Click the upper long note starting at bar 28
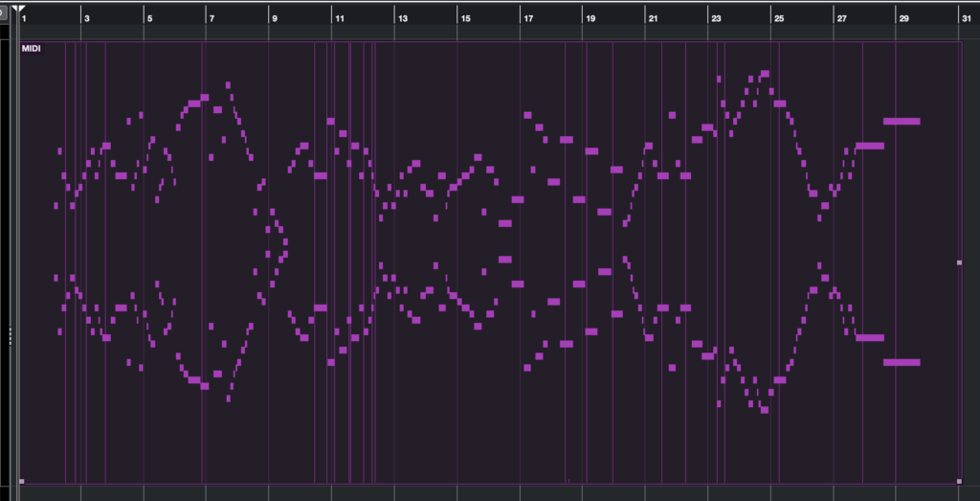Screen dimensions: 980x501 pos(870,146)
